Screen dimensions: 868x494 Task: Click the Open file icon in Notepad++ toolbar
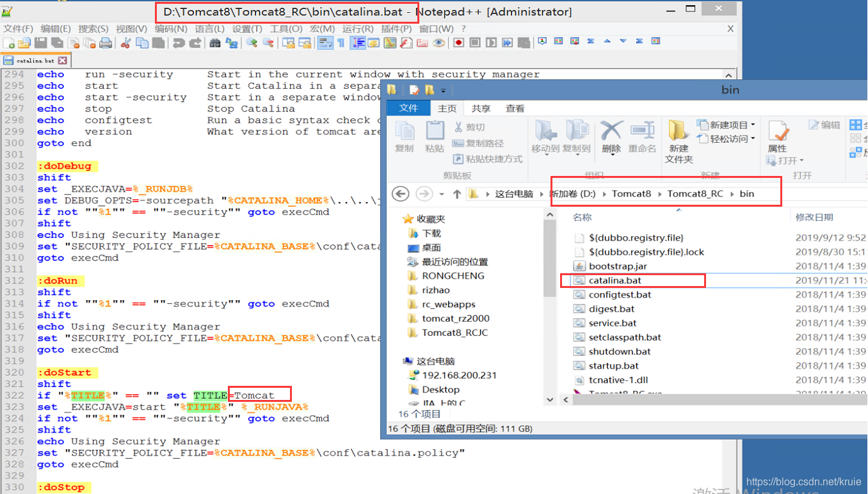24,43
